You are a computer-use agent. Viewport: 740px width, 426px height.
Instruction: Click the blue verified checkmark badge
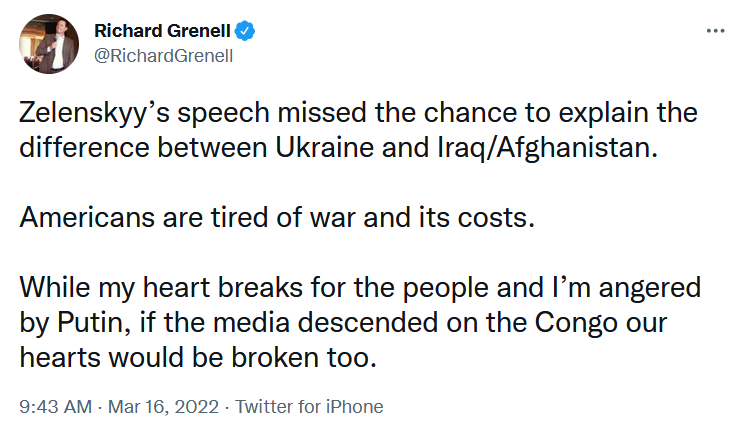tap(245, 31)
